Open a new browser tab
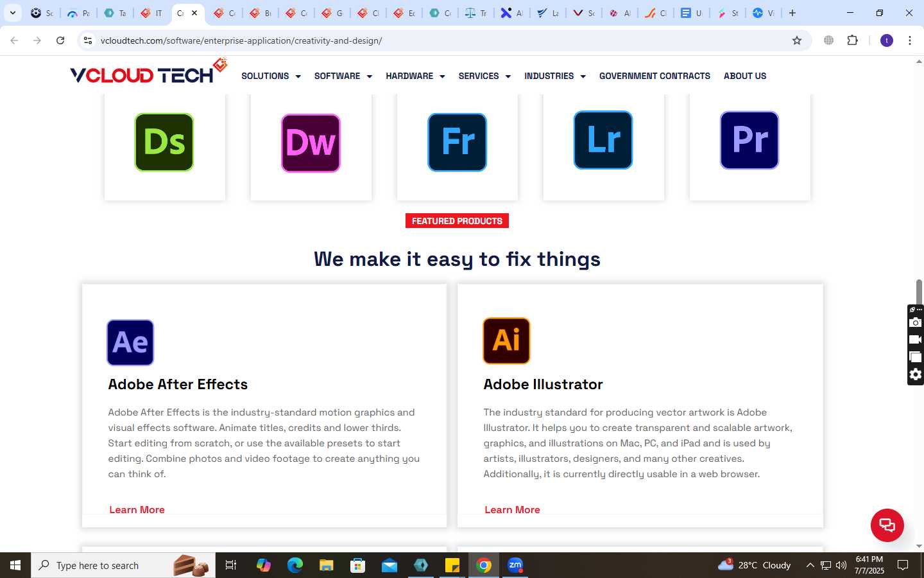924x578 pixels. click(792, 13)
